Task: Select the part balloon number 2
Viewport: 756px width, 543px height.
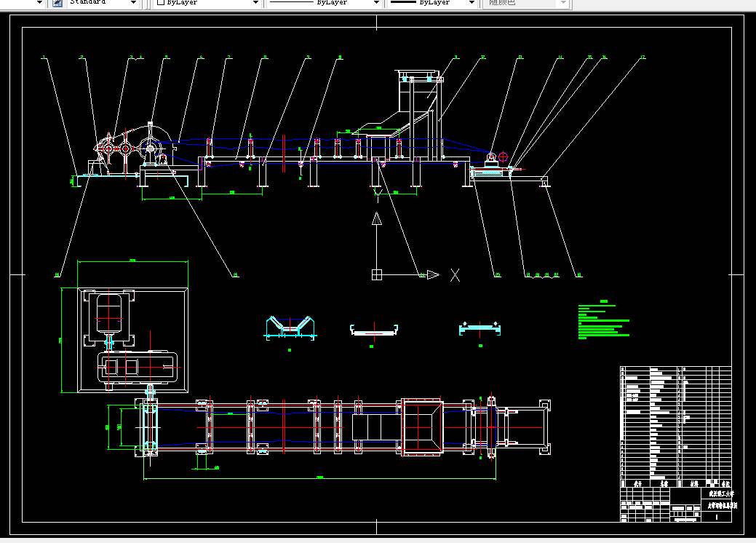Action: 81,58
